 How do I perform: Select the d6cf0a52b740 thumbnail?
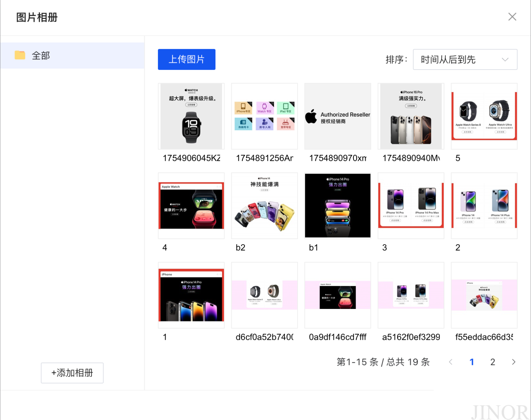pyautogui.click(x=265, y=295)
